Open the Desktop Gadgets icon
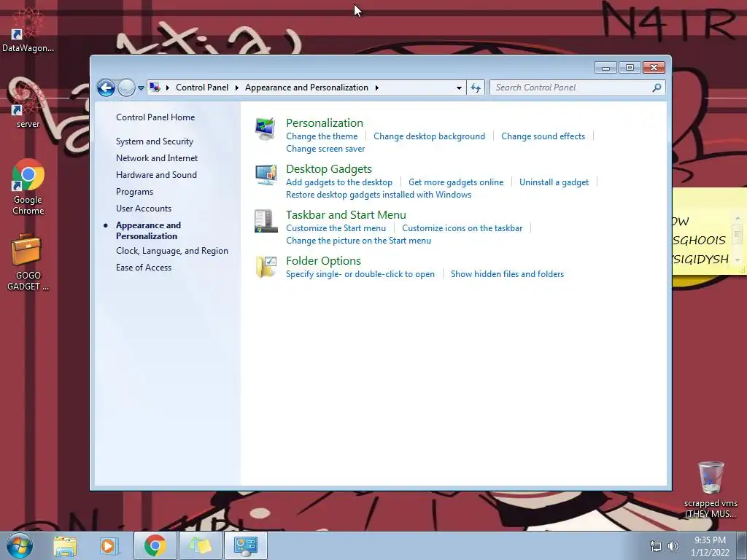 click(x=266, y=175)
